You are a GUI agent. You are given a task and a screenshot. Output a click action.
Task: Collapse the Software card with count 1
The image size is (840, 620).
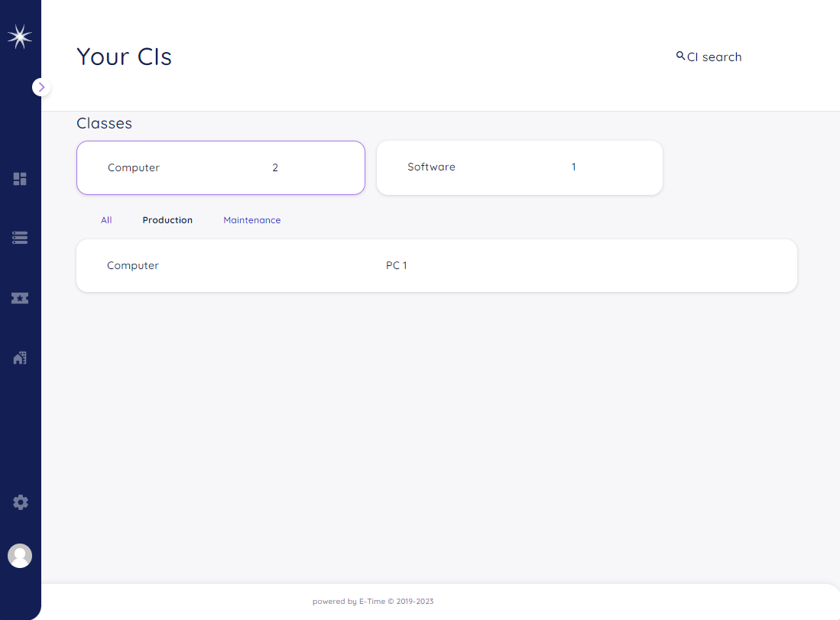(520, 167)
